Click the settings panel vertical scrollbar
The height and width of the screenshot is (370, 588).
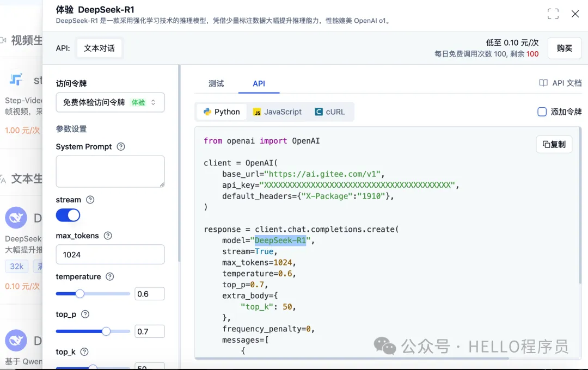(179, 163)
